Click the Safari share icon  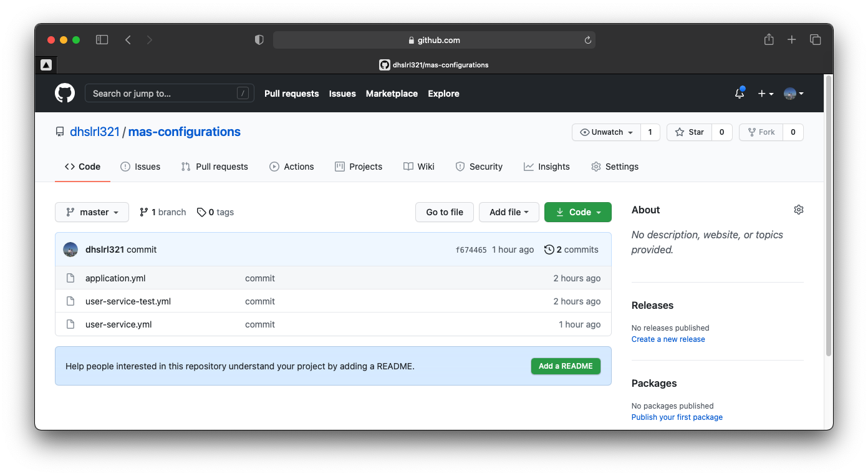[769, 39]
